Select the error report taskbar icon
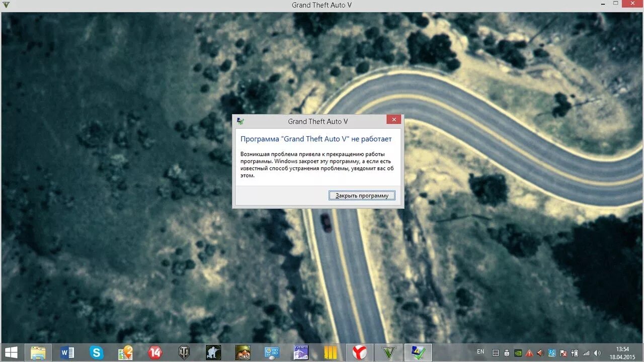 click(419, 353)
